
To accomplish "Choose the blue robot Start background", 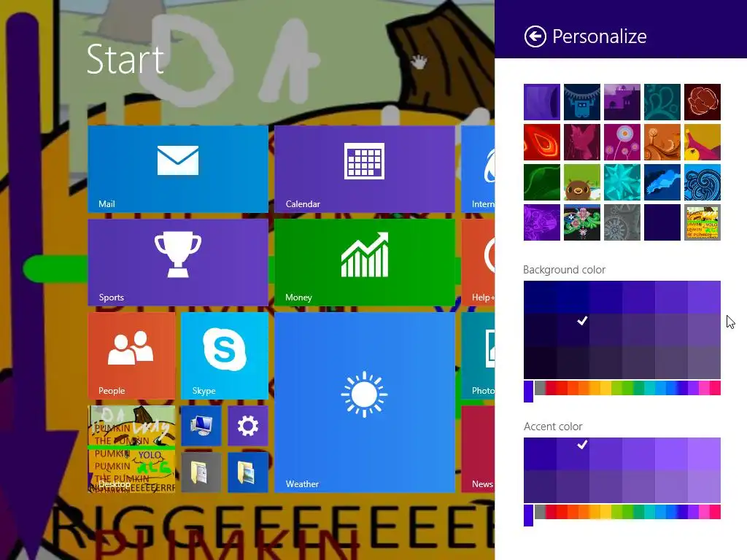I will click(581, 102).
